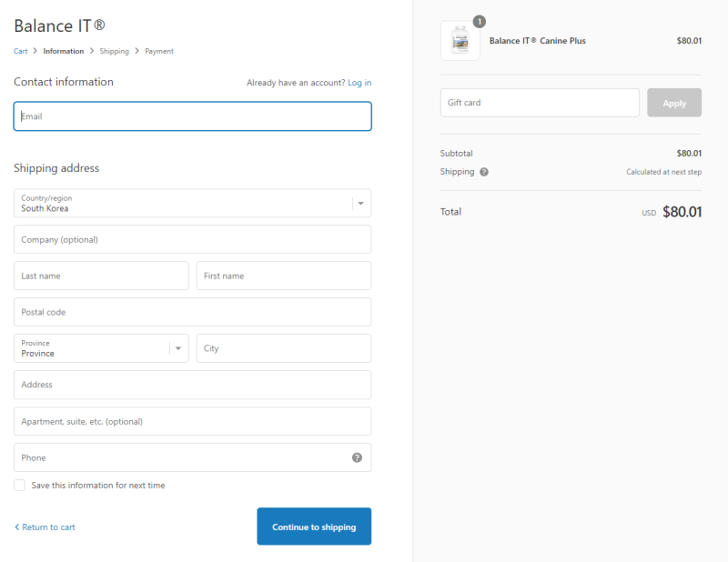Click the Shipping info question mark icon
This screenshot has height=562, width=728.
coord(484,172)
